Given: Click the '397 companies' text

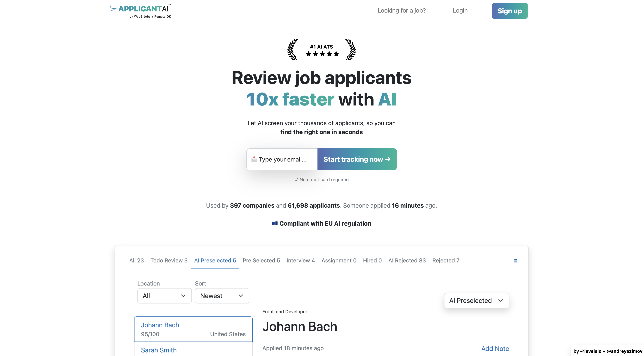Looking at the screenshot, I should 252,205.
